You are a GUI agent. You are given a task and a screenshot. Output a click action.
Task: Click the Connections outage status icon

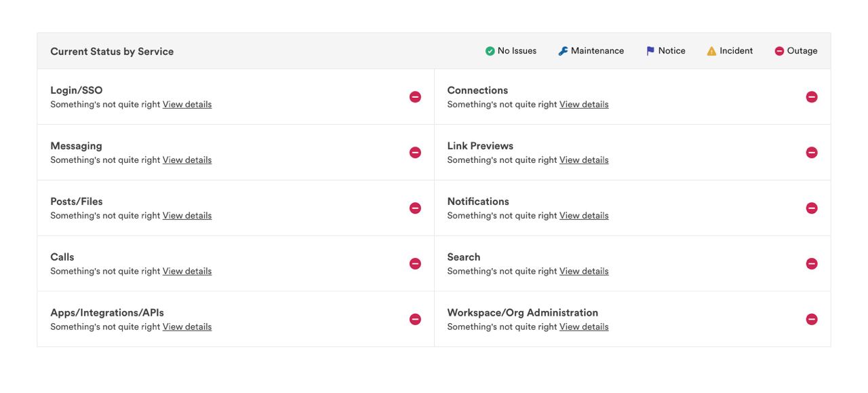coord(812,97)
